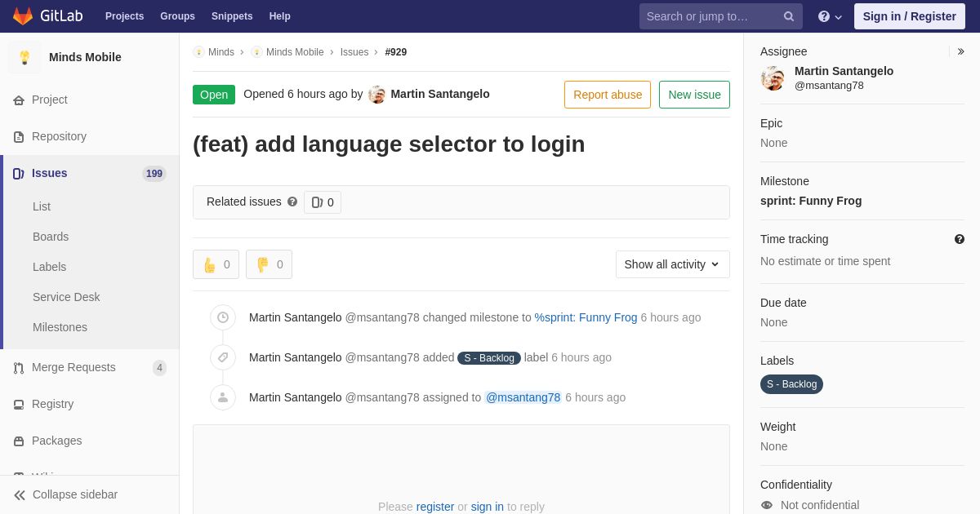Collapse the right sidebar with double chevron
Screen dimensions: 980x514
click(x=960, y=51)
